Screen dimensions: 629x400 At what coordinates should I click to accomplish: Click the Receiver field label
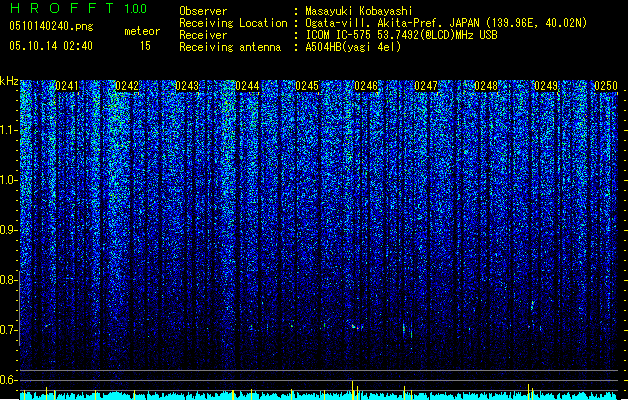pos(203,35)
